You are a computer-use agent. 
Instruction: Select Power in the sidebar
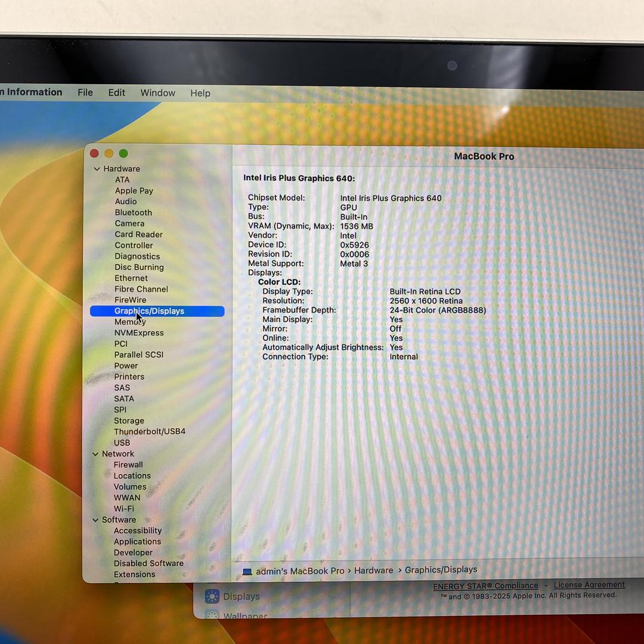click(126, 366)
